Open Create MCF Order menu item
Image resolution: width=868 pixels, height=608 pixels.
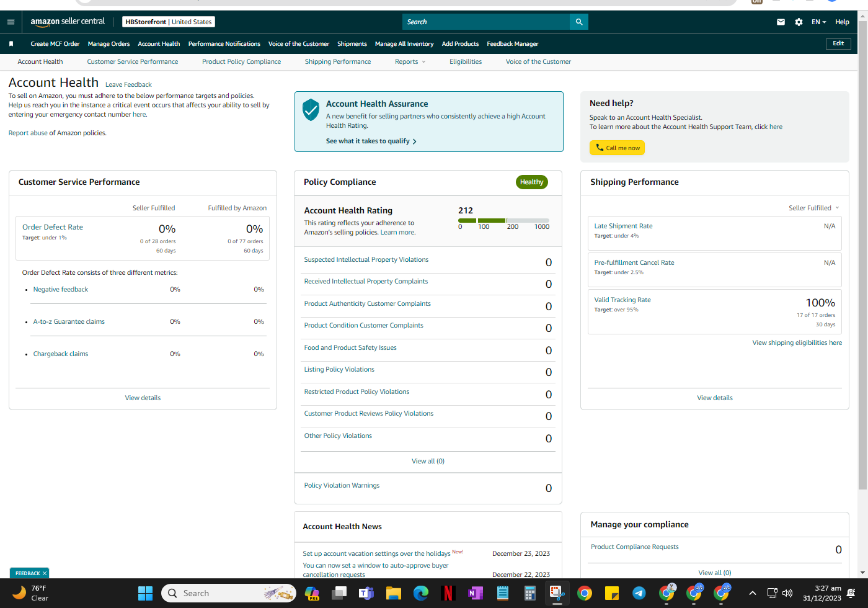pyautogui.click(x=55, y=44)
